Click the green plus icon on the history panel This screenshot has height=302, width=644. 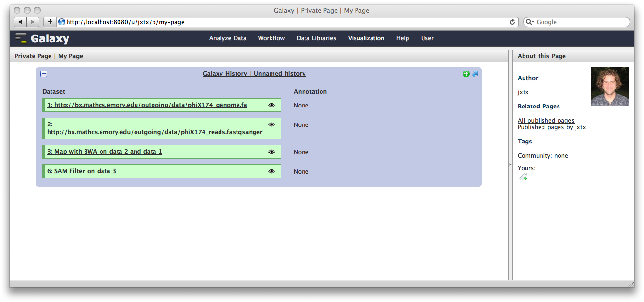(x=466, y=74)
